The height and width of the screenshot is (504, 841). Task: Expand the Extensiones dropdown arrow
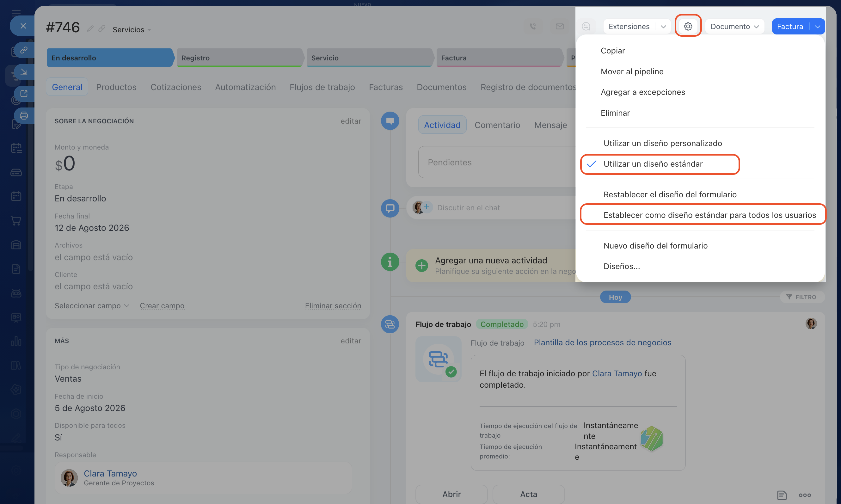tap(663, 26)
